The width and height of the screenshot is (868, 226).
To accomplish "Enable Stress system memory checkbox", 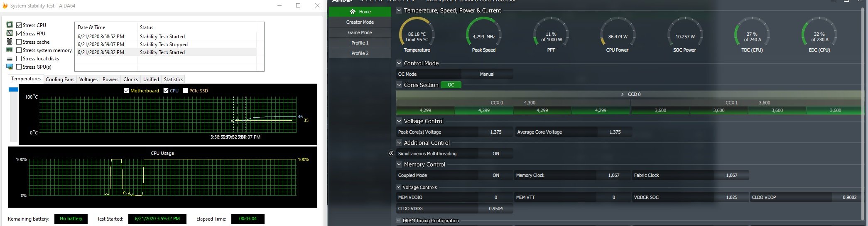I will [19, 50].
